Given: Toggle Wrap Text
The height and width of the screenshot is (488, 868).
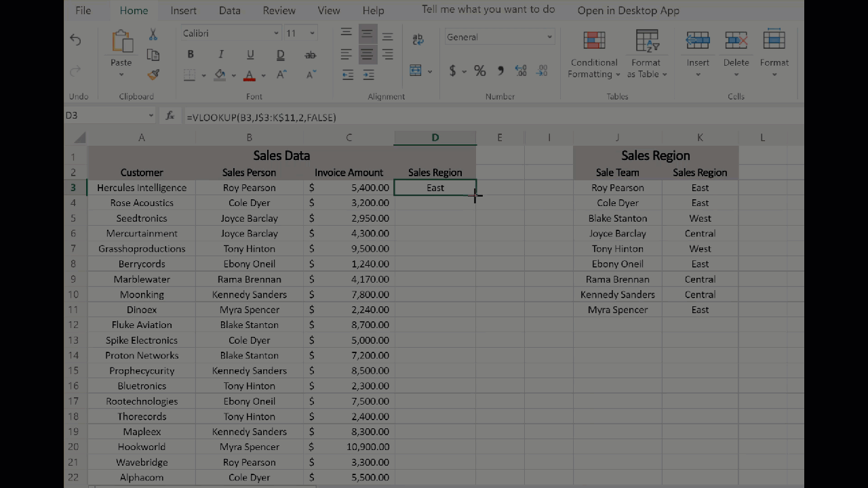Looking at the screenshot, I should pos(418,40).
